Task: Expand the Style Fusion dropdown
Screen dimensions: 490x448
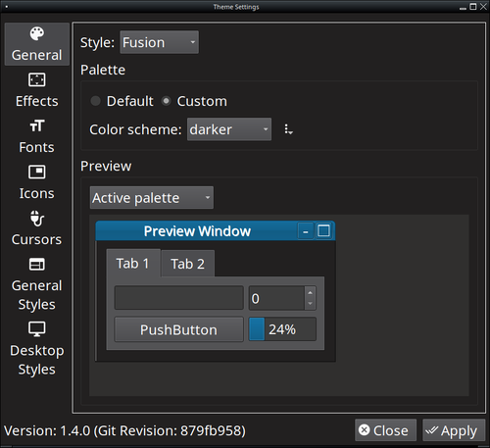Action: 159,42
